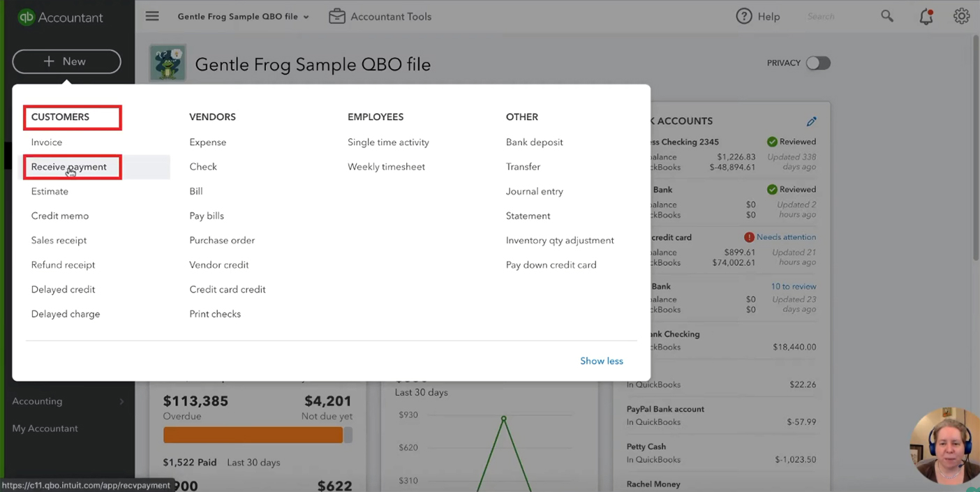Click the $113,385 overdue amount
This screenshot has height=492, width=980.
point(195,401)
